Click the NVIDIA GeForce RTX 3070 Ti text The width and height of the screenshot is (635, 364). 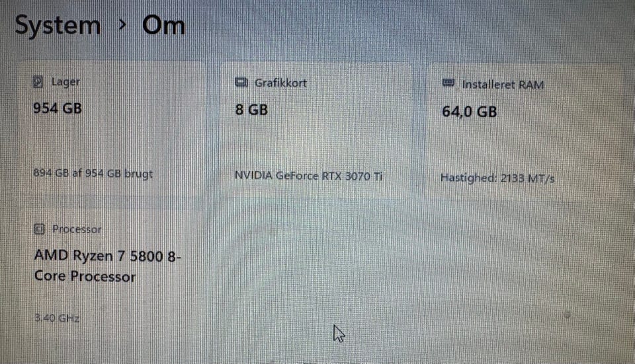click(x=309, y=176)
